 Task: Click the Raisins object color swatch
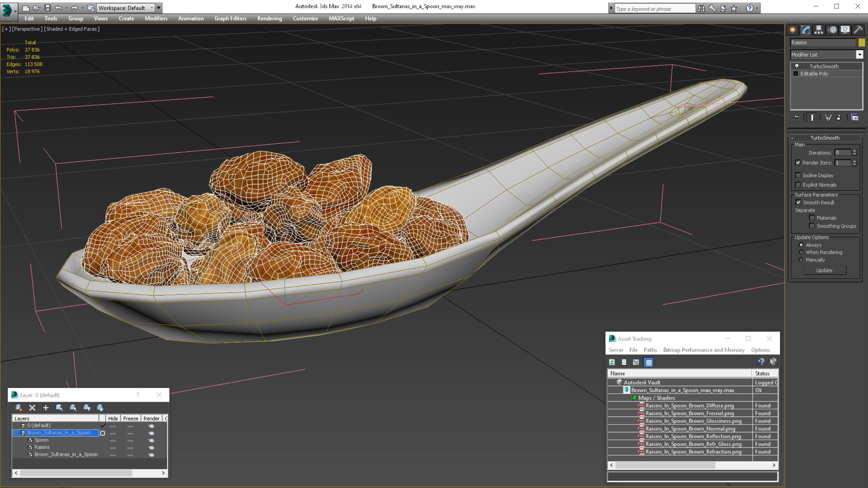861,42
